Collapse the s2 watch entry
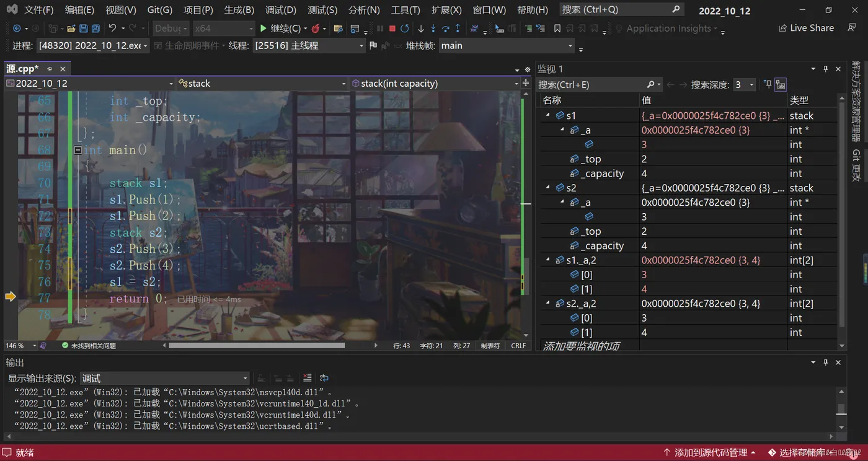Image resolution: width=868 pixels, height=461 pixels. tap(547, 188)
